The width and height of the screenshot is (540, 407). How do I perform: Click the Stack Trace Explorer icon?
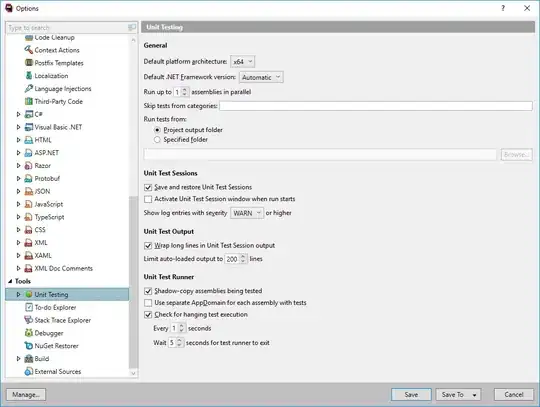29,320
